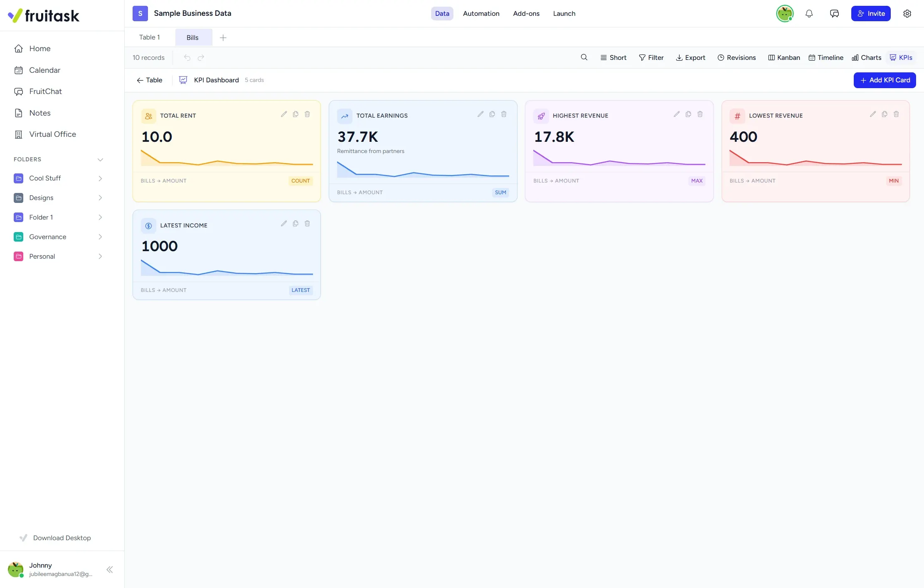The height and width of the screenshot is (588, 924).
Task: Expand the Cool Stuff folder
Action: pyautogui.click(x=100, y=178)
